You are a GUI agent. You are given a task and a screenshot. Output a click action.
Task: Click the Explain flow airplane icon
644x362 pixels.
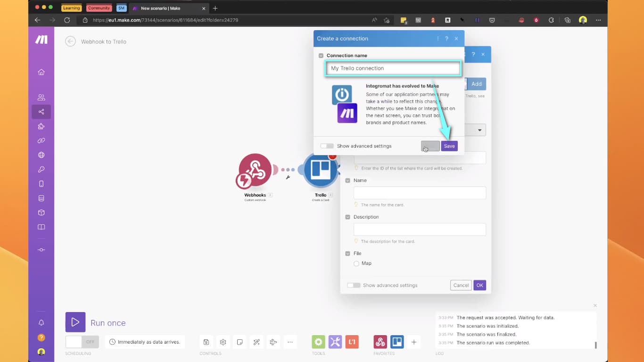pos(273,342)
